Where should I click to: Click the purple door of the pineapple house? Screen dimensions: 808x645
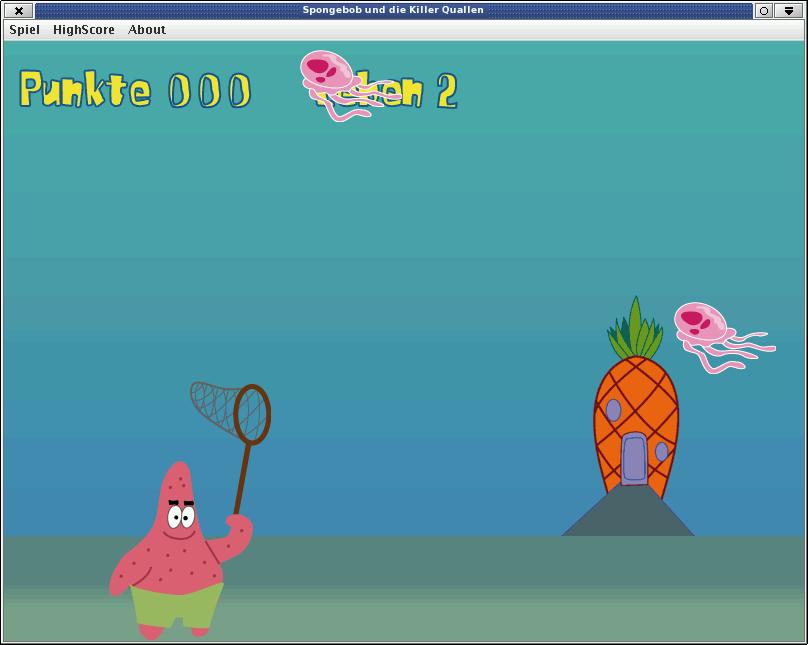(x=634, y=459)
